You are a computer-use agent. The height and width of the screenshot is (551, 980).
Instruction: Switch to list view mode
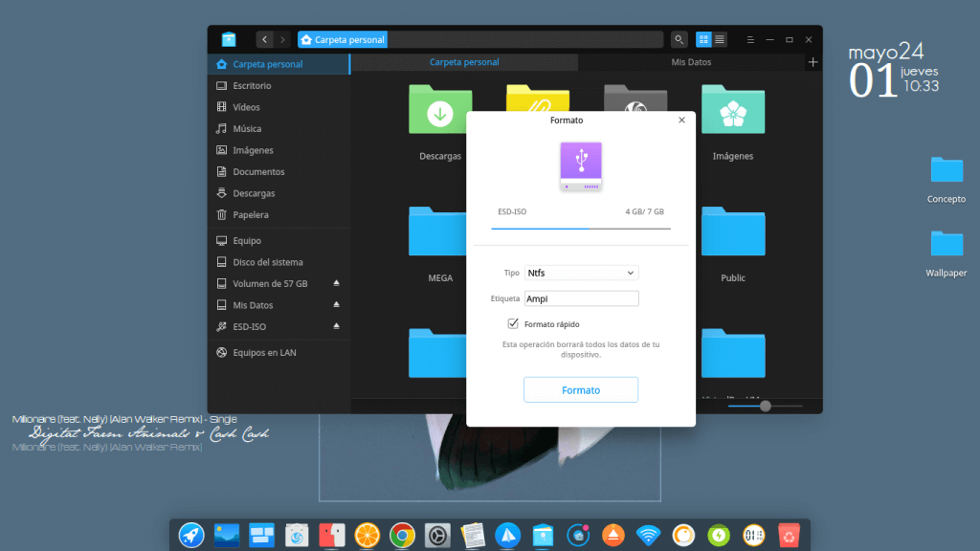[720, 39]
